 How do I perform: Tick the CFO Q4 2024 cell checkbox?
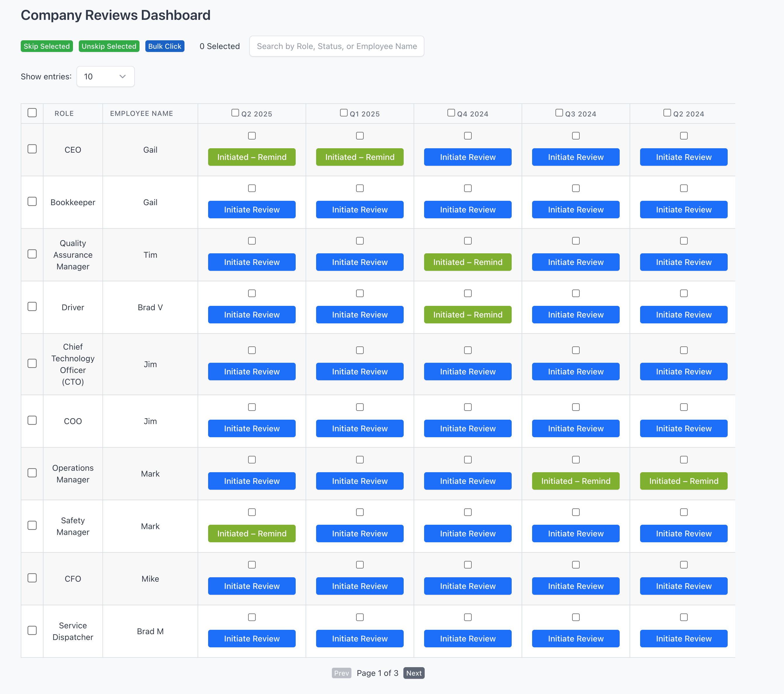pyautogui.click(x=468, y=565)
